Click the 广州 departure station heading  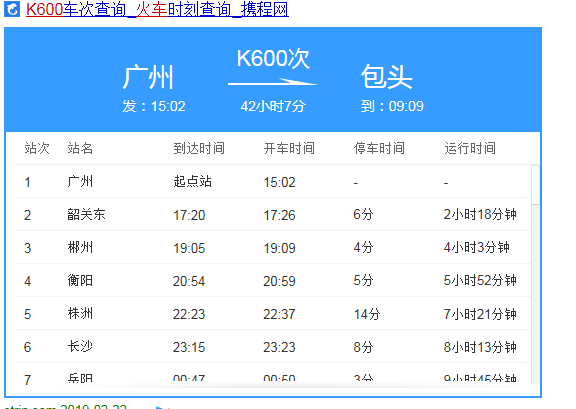[148, 77]
